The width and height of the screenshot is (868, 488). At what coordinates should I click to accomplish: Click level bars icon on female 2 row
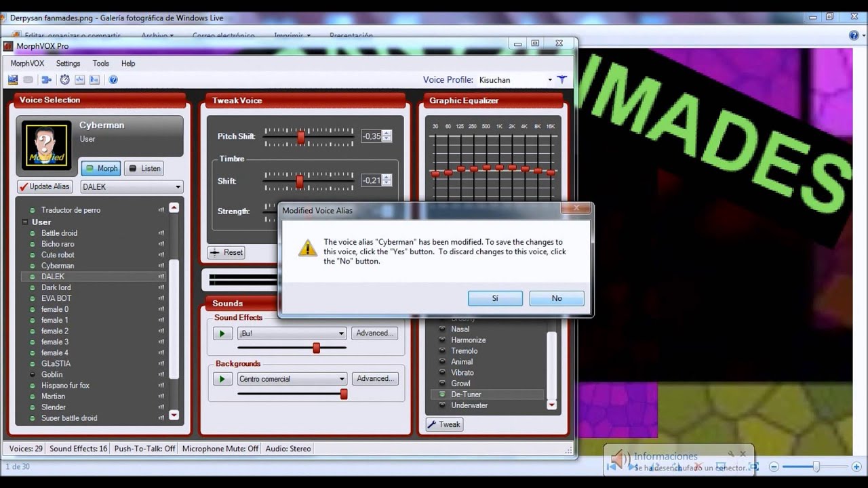[161, 331]
